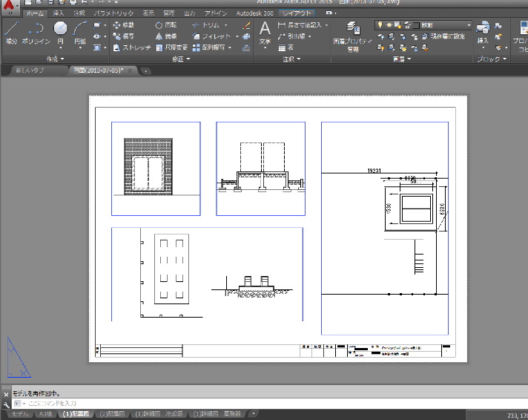Insert a 表 (Table)
Screen dimensions: 528x420
(x=286, y=47)
